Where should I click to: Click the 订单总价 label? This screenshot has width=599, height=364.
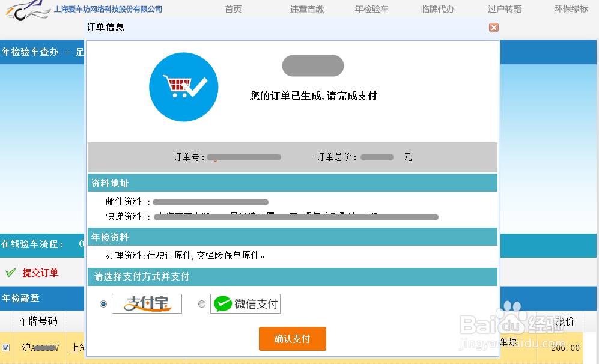(x=336, y=157)
